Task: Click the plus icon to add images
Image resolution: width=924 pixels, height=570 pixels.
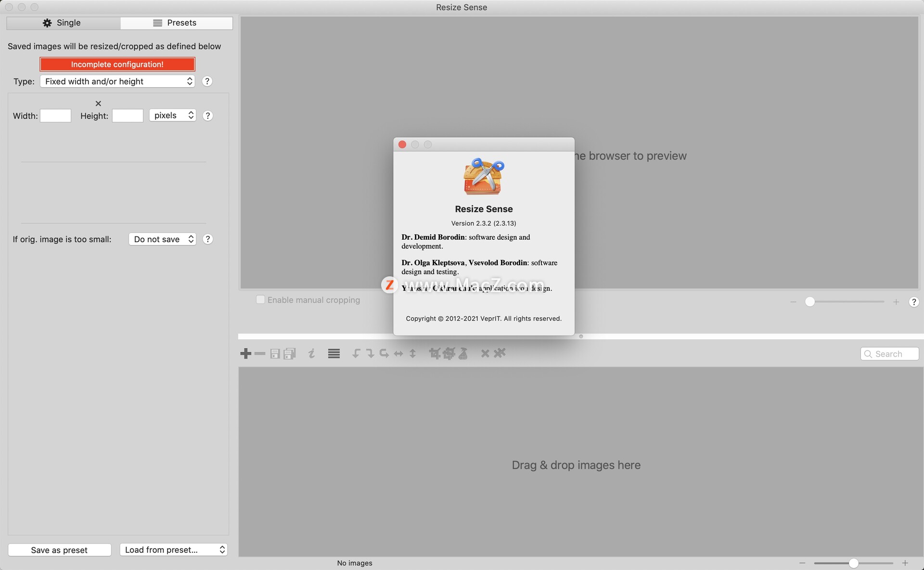Action: click(245, 354)
